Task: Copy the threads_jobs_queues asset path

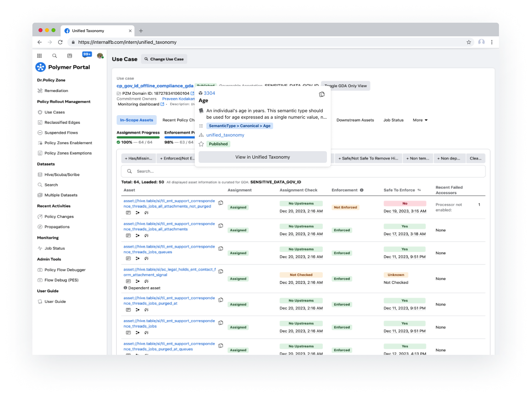Action: tap(221, 248)
